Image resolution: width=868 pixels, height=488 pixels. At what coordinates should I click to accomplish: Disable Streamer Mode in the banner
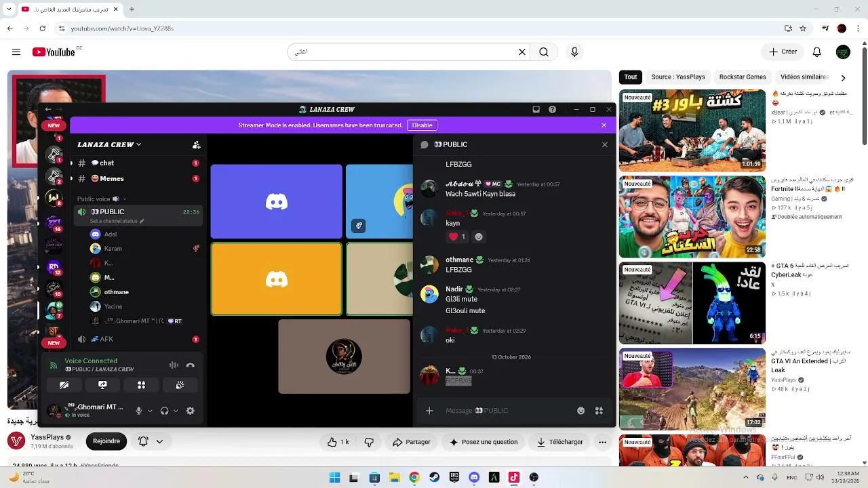(x=422, y=125)
